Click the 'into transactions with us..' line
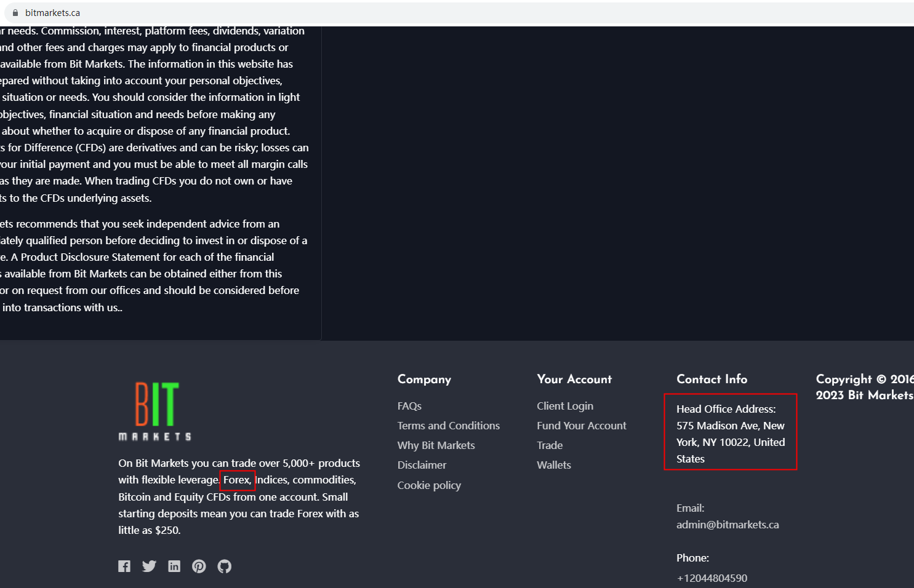 62,308
